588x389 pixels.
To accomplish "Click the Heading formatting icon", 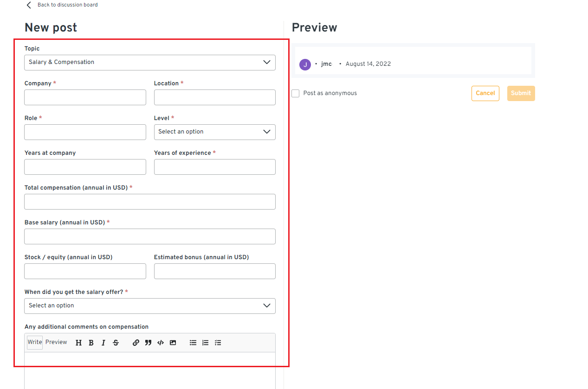I will pos(78,343).
